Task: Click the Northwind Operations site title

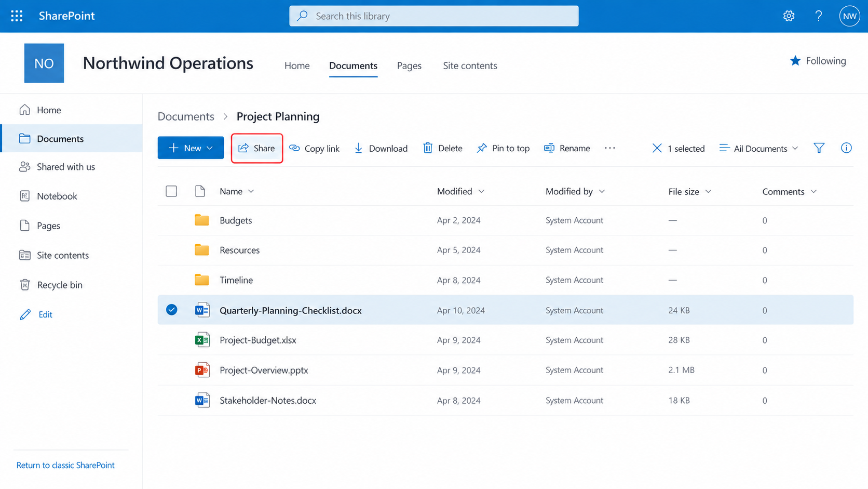Action: click(168, 63)
